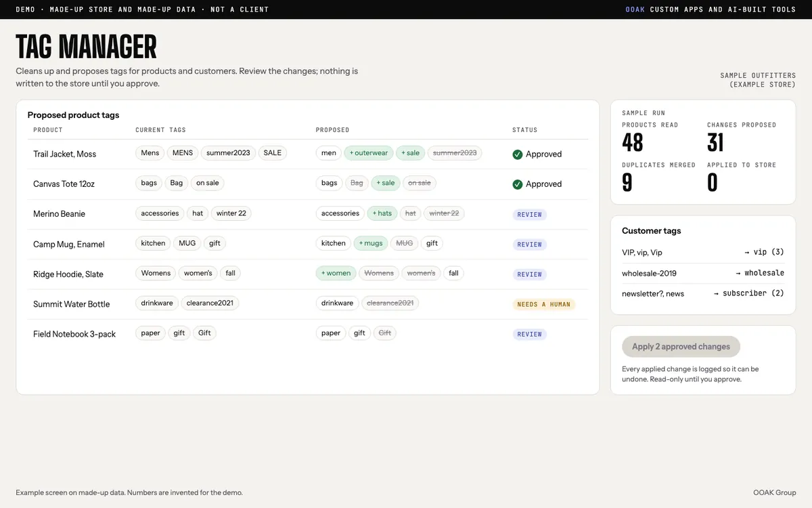The width and height of the screenshot is (812, 508).
Task: Click the Ridge Hoodie, Slate product name
Action: pyautogui.click(x=68, y=274)
